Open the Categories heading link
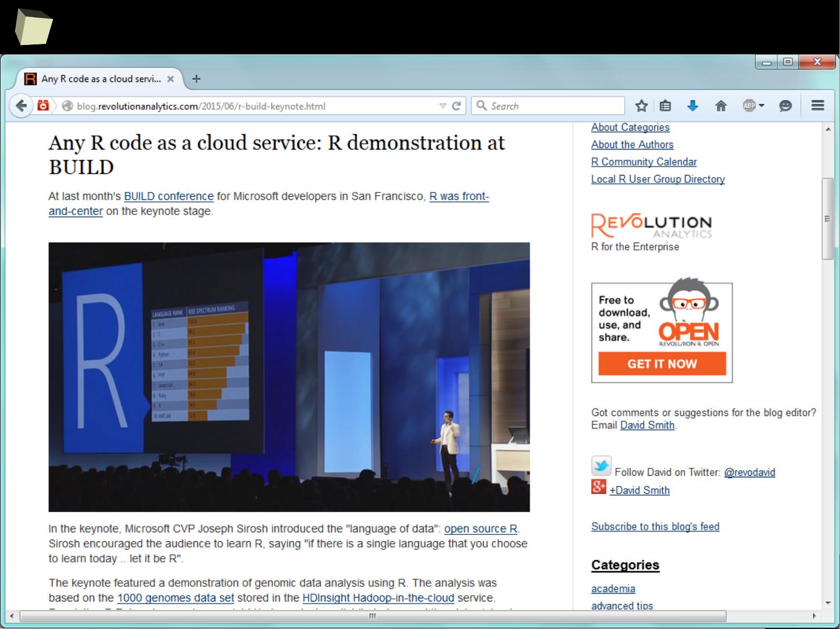 pos(625,565)
